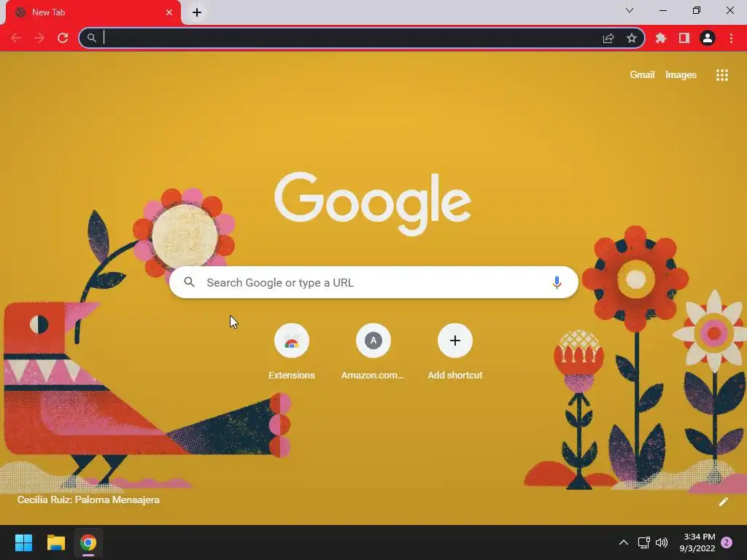Open a new tab with the plus button
The width and height of the screenshot is (747, 560).
[x=197, y=12]
